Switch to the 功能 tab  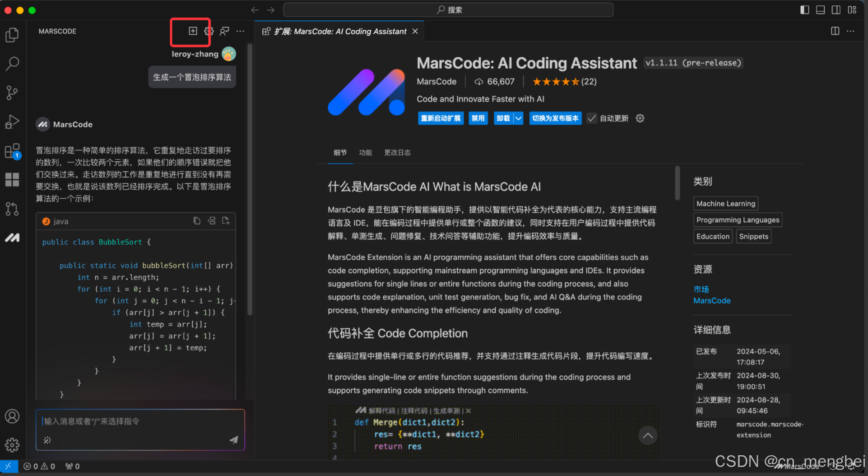pyautogui.click(x=365, y=153)
